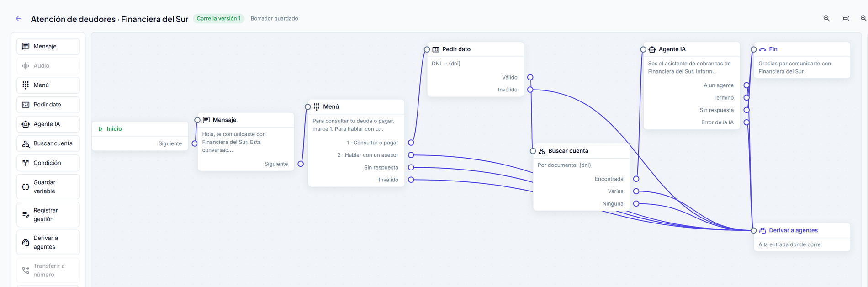This screenshot has height=287, width=868.
Task: Click the 'A un agente' port on Agente IA
Action: coord(746,85)
